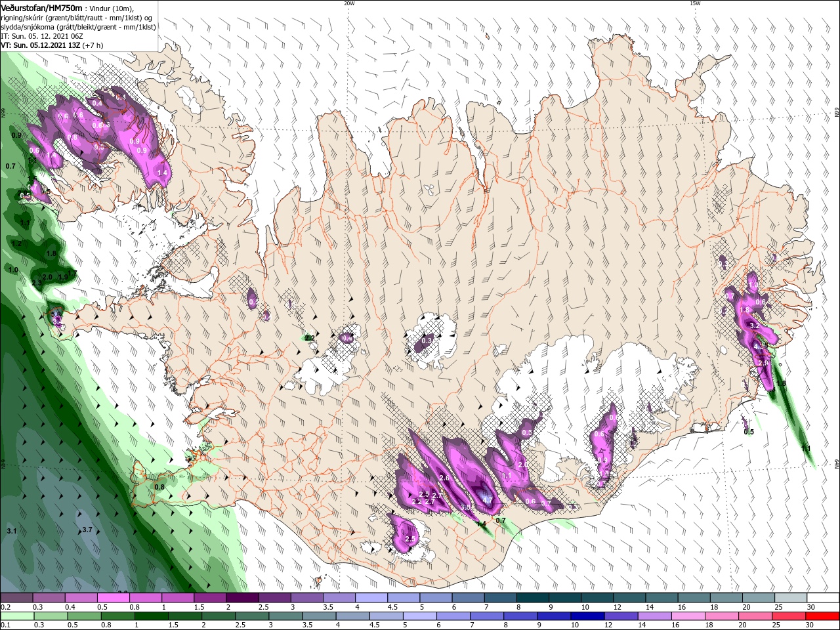Click the 15W longitude label
The image size is (840, 630).
(x=695, y=3)
